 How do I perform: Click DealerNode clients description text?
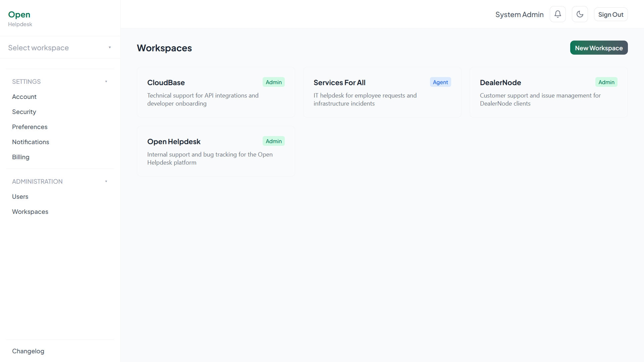[540, 100]
